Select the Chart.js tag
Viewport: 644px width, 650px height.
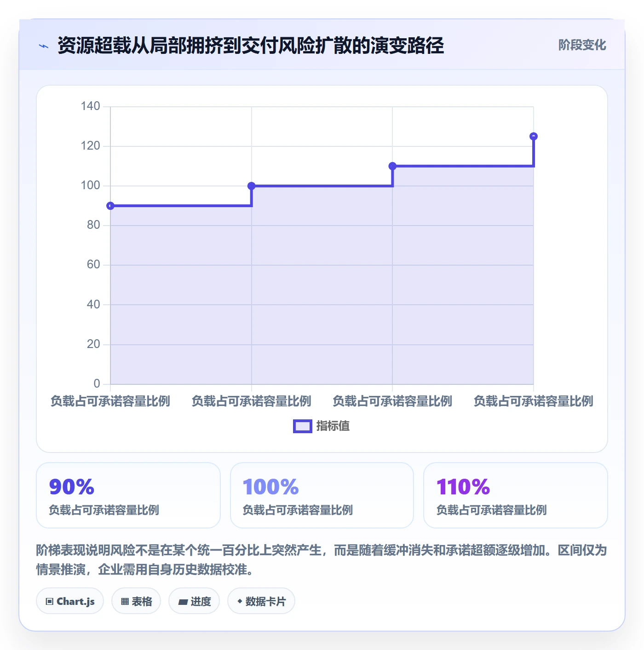(70, 601)
